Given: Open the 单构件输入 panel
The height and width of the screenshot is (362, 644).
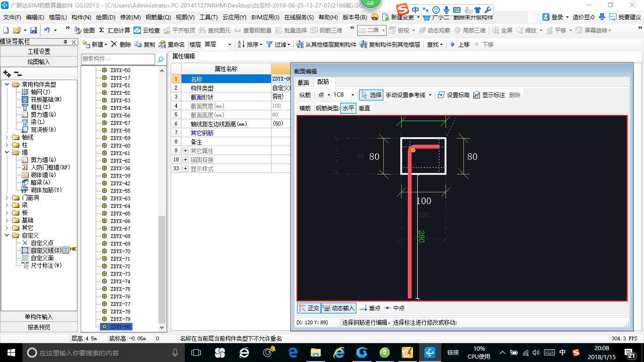Looking at the screenshot, I should pyautogui.click(x=39, y=317).
